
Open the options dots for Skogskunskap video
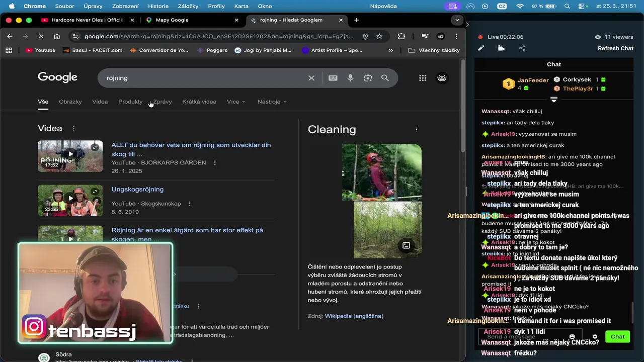click(190, 204)
